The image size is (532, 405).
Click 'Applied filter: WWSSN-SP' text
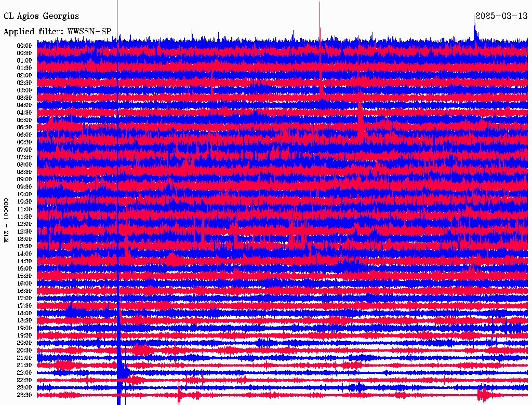pos(57,32)
